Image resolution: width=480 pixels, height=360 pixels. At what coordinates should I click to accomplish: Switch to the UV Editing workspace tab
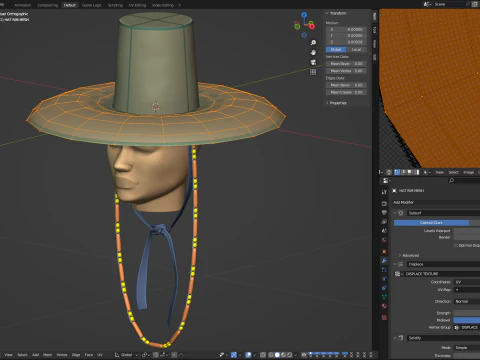click(137, 5)
